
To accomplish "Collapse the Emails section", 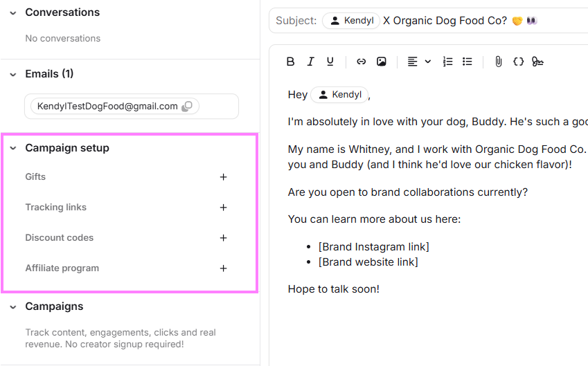I will tap(13, 75).
